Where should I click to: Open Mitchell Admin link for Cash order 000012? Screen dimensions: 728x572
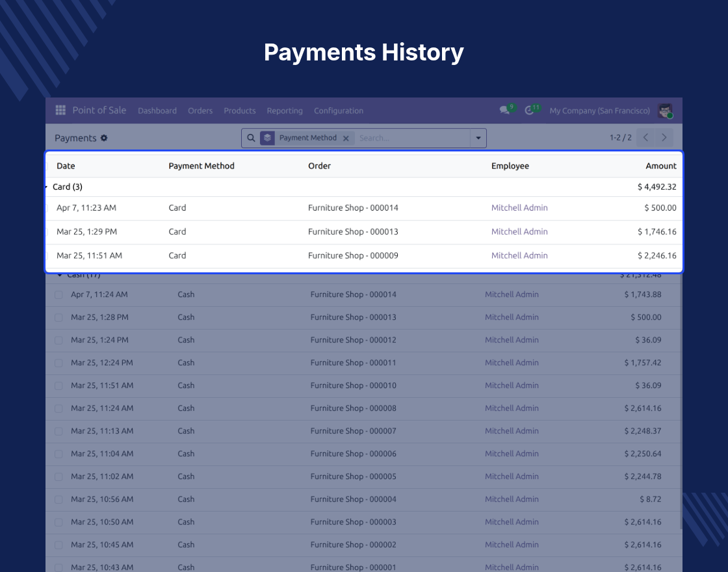512,340
